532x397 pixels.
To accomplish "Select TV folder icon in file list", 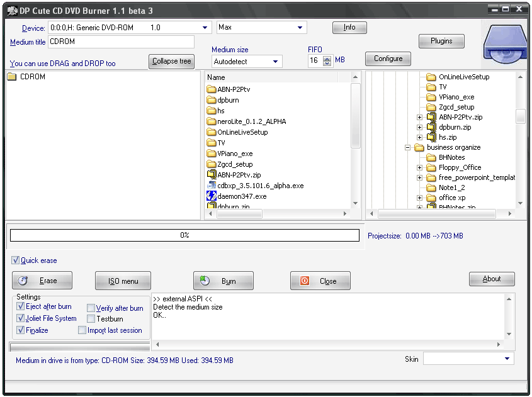I will pyautogui.click(x=212, y=143).
